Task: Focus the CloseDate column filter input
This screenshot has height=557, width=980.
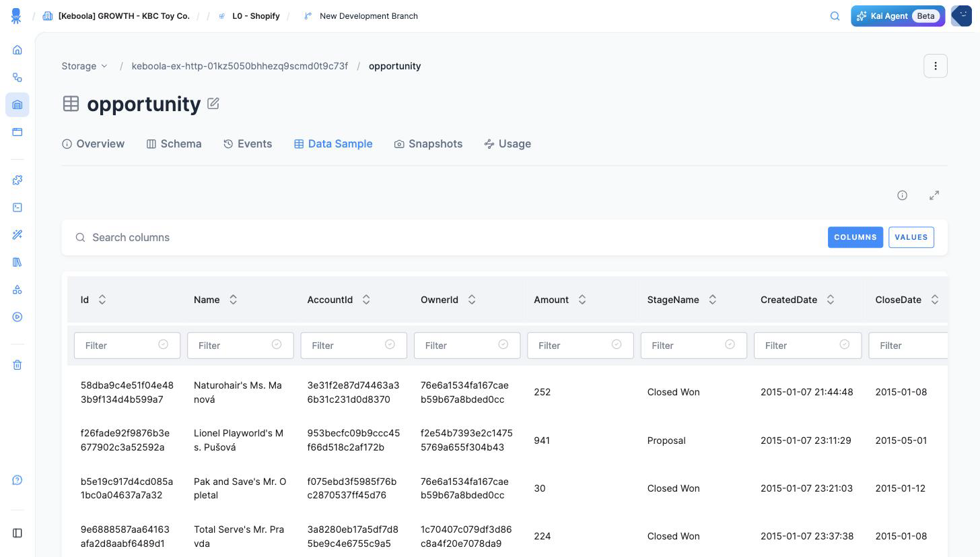Action: point(908,346)
